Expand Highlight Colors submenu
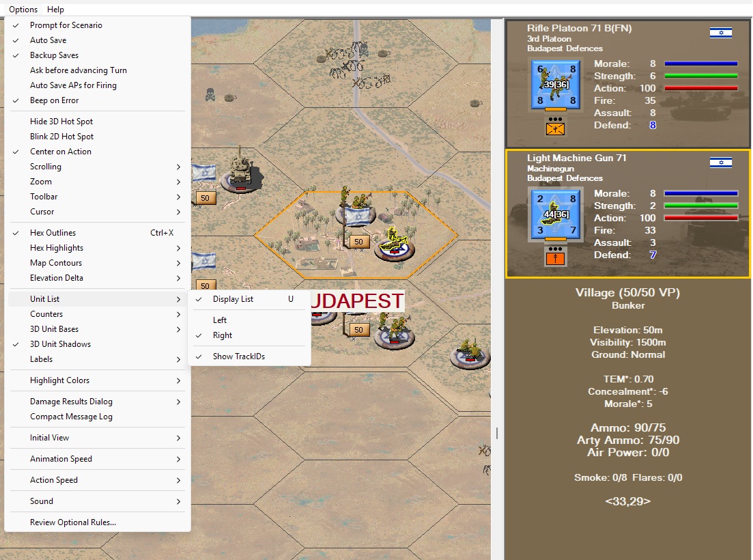The width and height of the screenshot is (753, 560). 98,380
